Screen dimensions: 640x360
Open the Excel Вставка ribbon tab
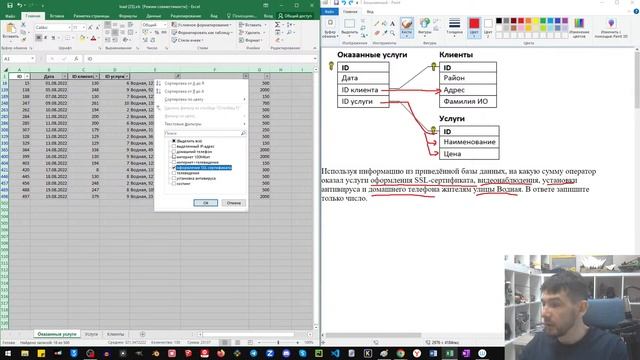tap(57, 16)
